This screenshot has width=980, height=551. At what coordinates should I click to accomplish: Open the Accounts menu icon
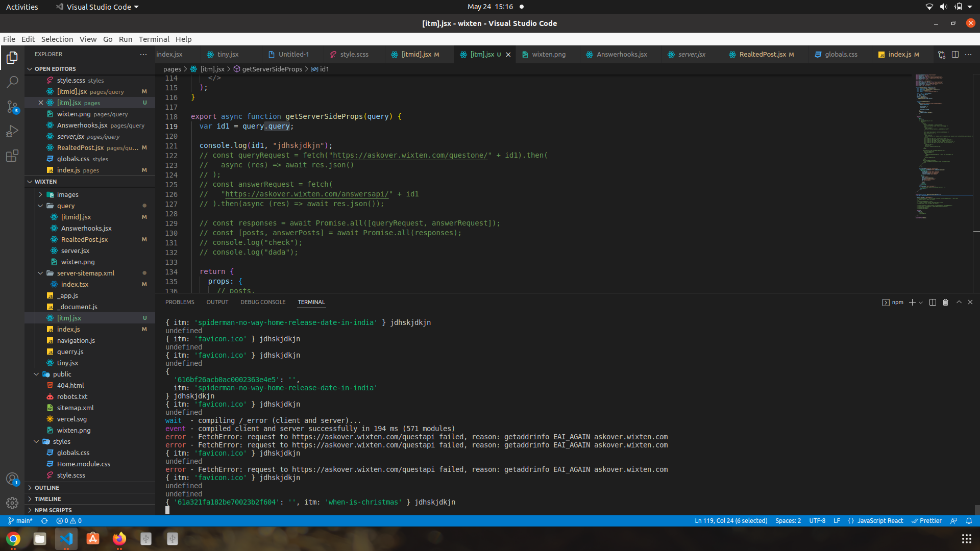12,479
